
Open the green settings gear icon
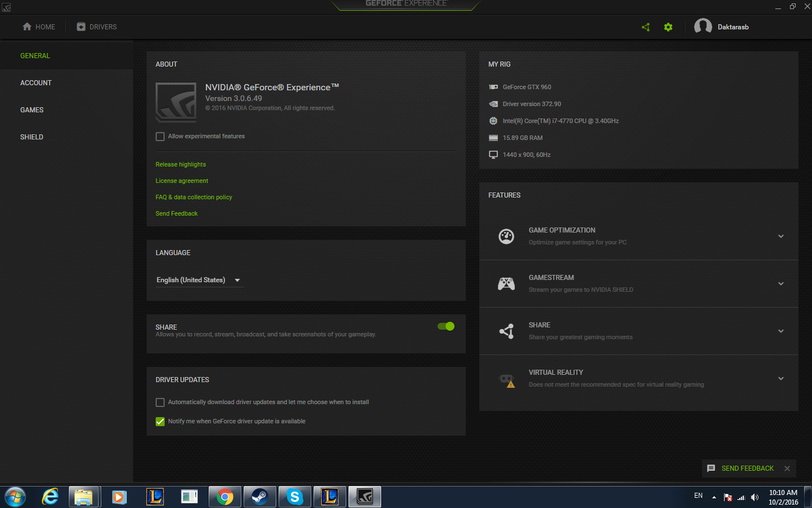point(668,27)
